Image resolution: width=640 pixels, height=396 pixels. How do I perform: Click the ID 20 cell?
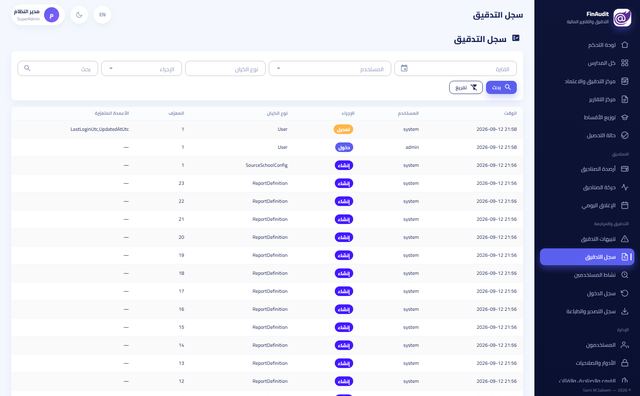[x=181, y=237]
